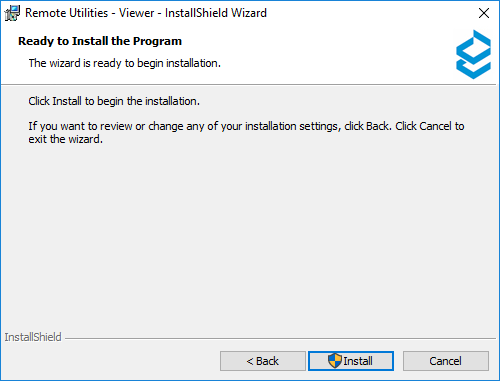This screenshot has height=381, width=500.
Task: Click the window title text 'Remote Utilities - Viewer'
Action: pos(90,13)
